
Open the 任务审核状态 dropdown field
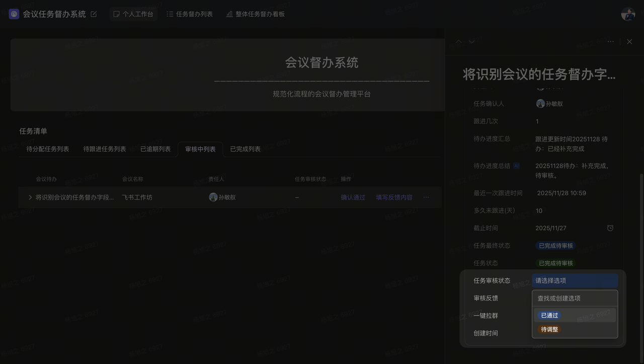click(575, 280)
